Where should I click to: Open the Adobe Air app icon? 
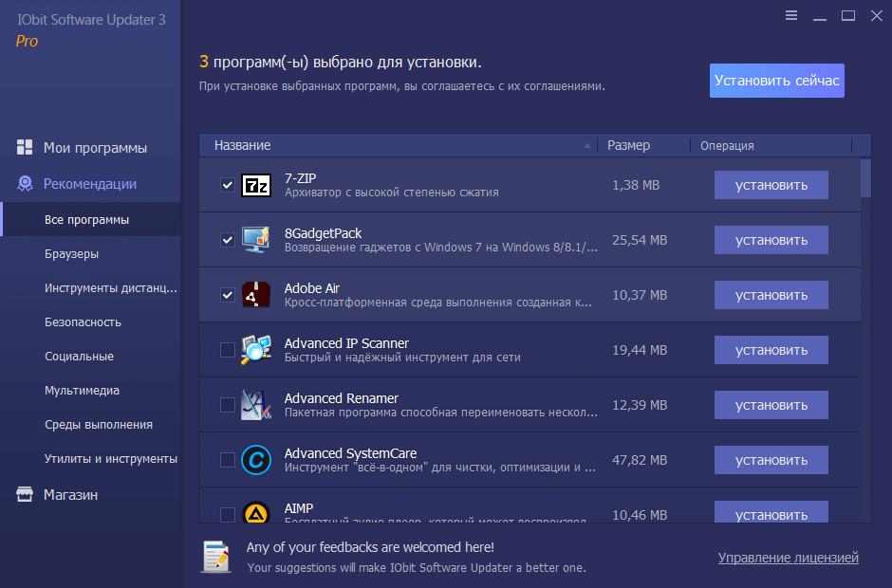(257, 294)
